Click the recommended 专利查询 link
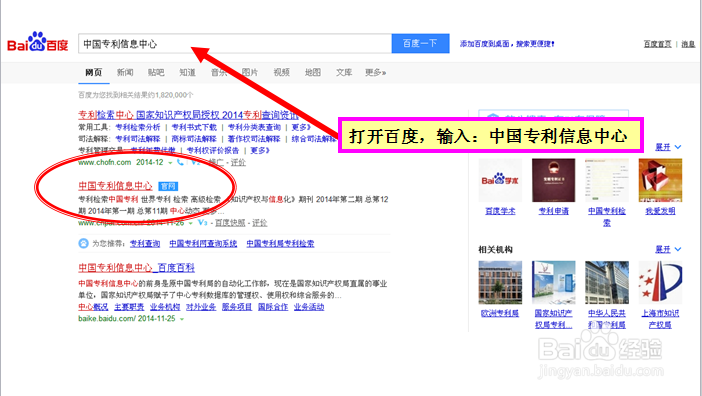 click(145, 243)
